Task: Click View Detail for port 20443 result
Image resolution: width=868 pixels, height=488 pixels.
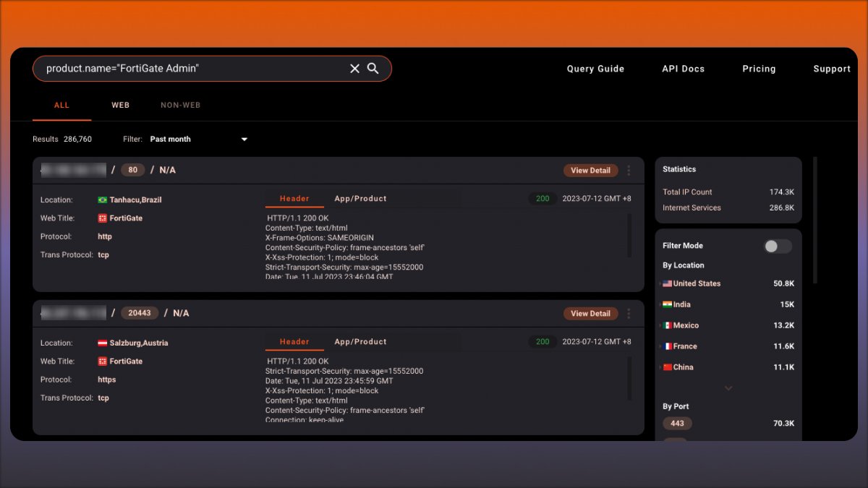Action: pos(591,314)
